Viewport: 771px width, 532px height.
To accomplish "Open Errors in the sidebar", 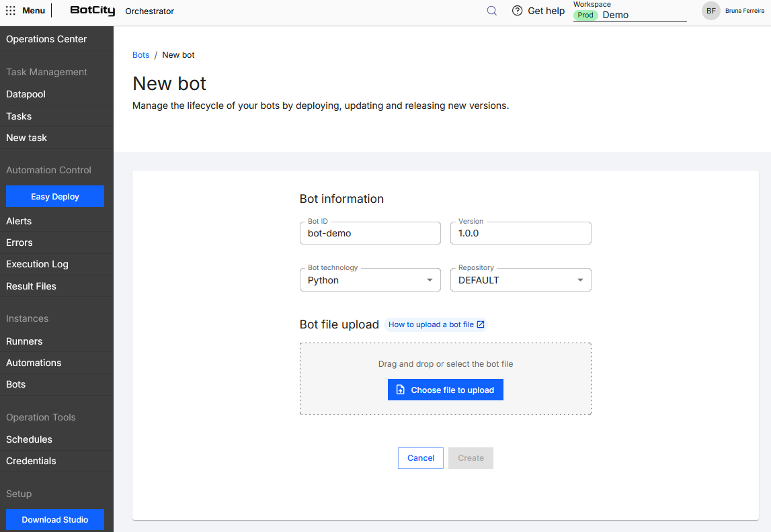I will (56, 242).
